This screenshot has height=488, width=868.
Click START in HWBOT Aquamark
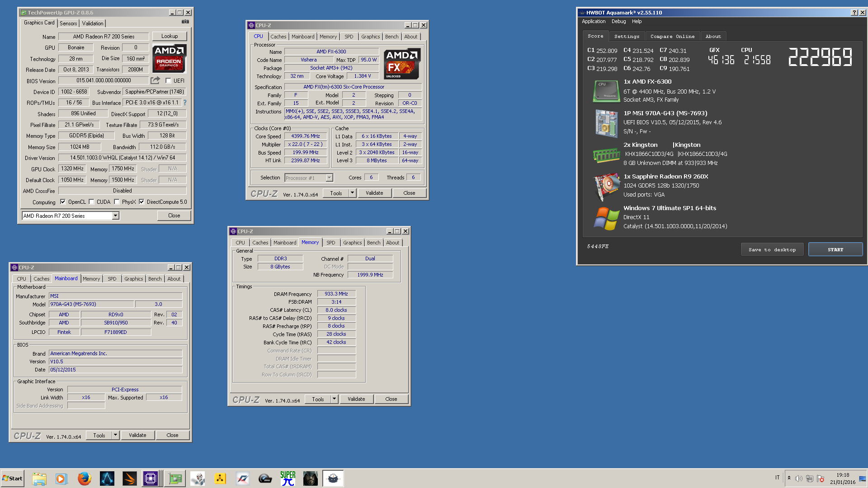click(x=835, y=249)
